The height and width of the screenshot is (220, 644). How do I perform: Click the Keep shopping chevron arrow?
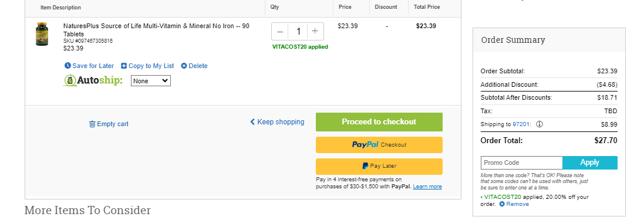tap(252, 122)
